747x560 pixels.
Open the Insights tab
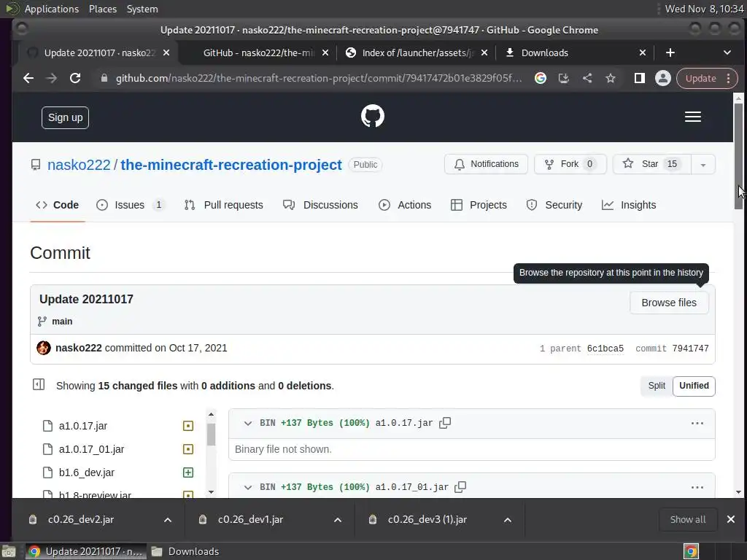[629, 205]
